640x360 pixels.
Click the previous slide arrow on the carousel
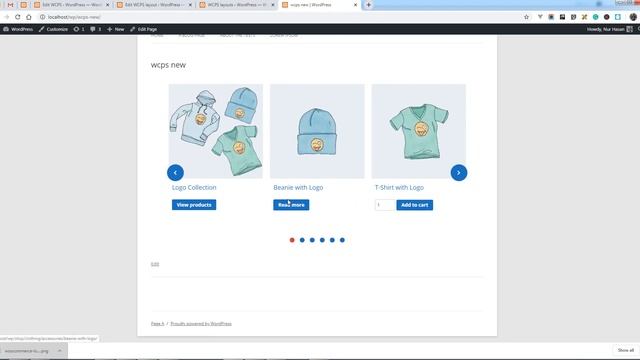175,173
